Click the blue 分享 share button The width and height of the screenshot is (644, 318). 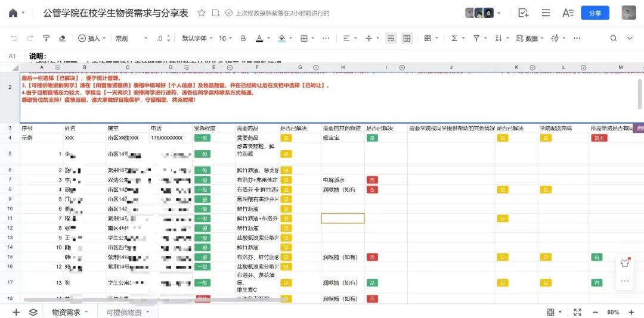tap(595, 13)
